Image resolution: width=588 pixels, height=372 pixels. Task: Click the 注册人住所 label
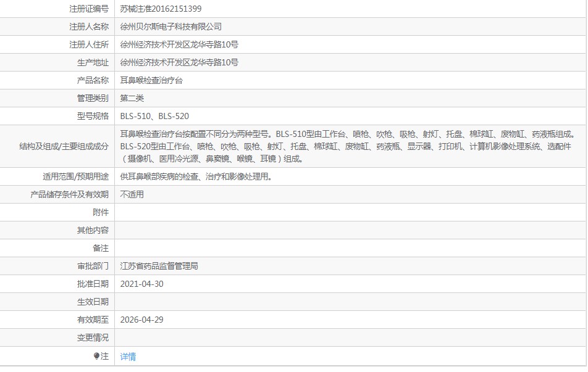[89, 44]
